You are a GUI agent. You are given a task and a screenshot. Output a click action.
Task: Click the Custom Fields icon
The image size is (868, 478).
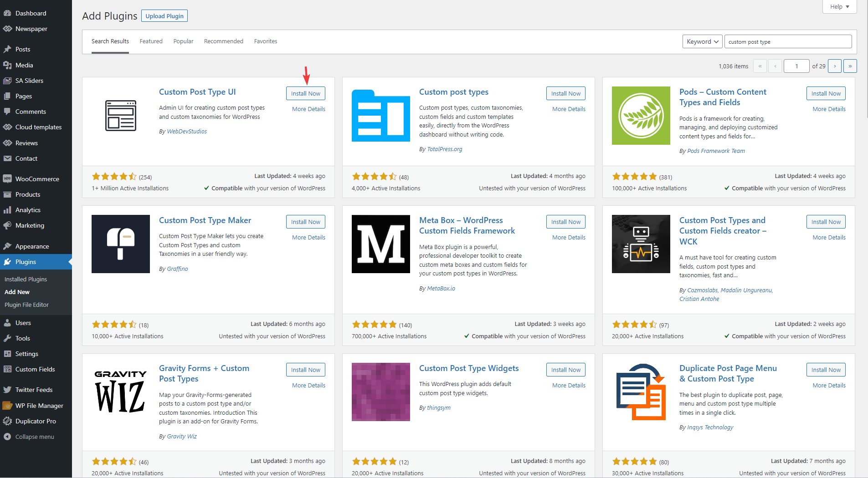[x=7, y=369]
